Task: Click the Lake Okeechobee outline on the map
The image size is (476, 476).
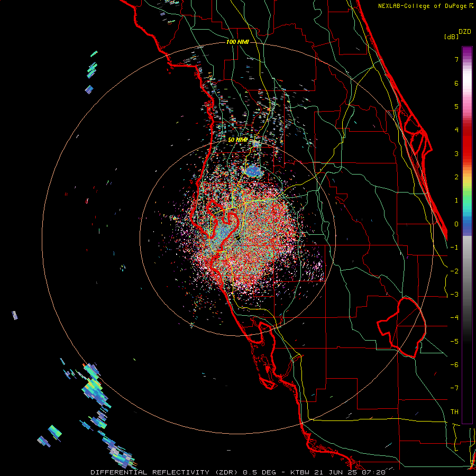Action: point(401,327)
